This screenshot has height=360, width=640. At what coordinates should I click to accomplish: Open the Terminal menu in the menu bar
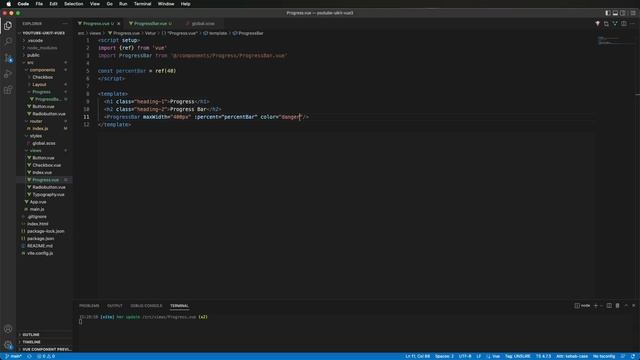coord(142,4)
